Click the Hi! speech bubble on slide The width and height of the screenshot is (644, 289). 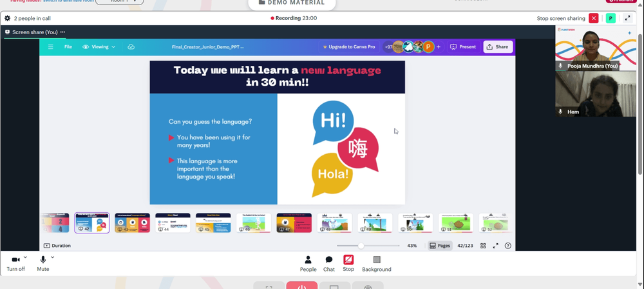[x=333, y=123]
